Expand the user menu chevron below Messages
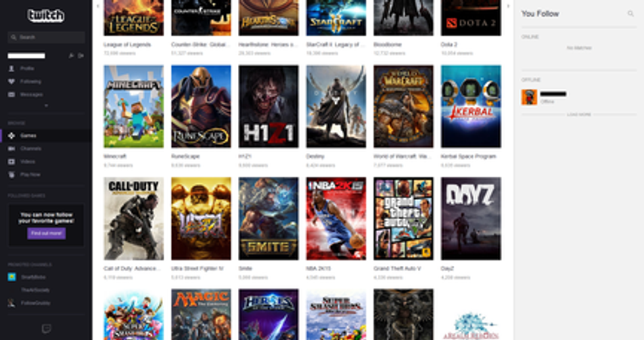The width and height of the screenshot is (644, 340). click(x=46, y=106)
